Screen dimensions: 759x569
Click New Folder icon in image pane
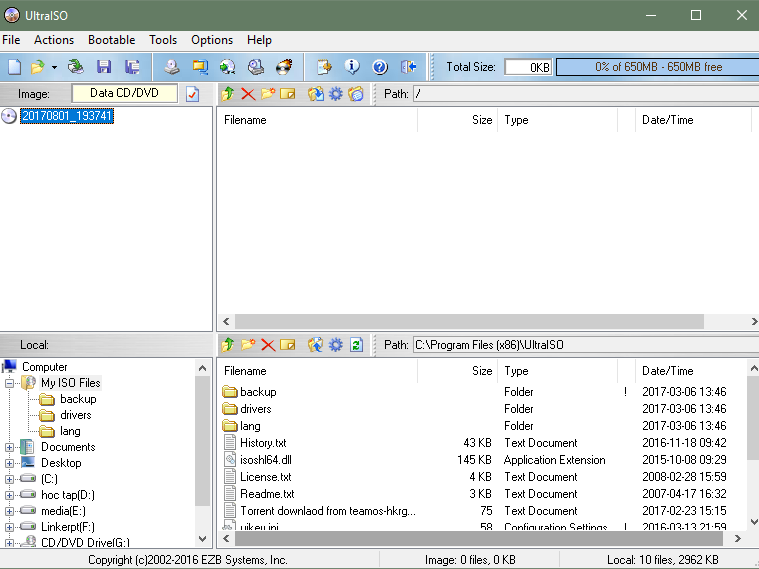(x=268, y=93)
